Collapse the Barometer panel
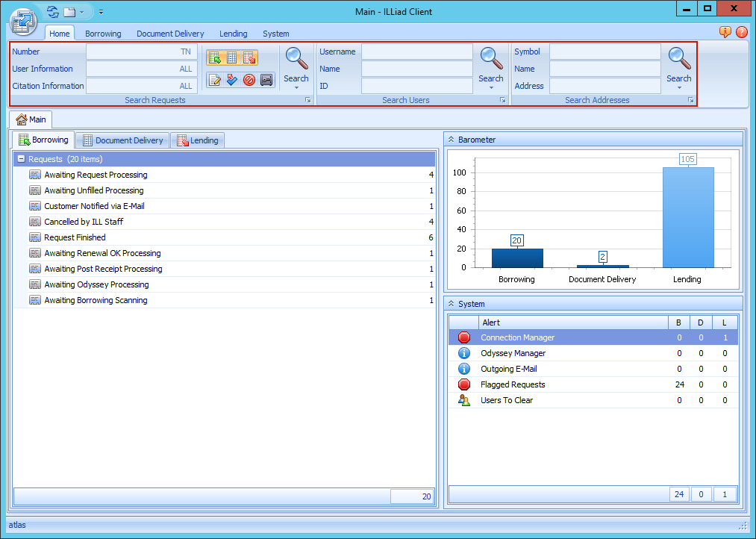The height and width of the screenshot is (539, 756). click(451, 140)
